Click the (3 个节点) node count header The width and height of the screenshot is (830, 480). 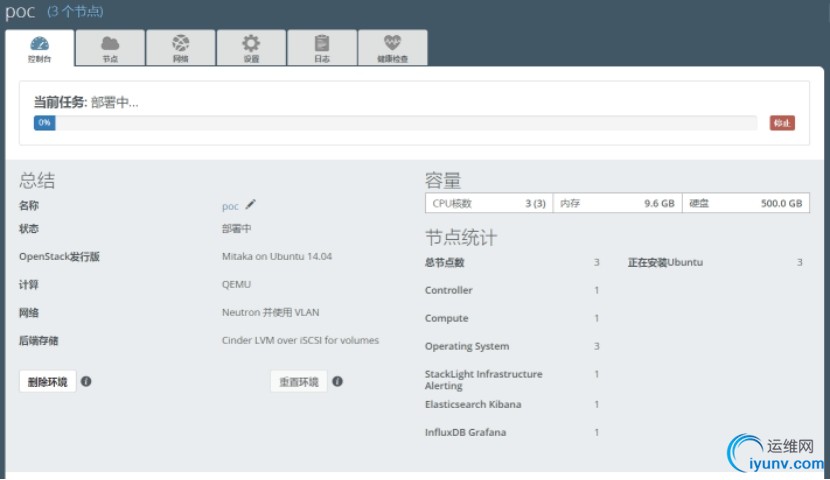pos(75,12)
